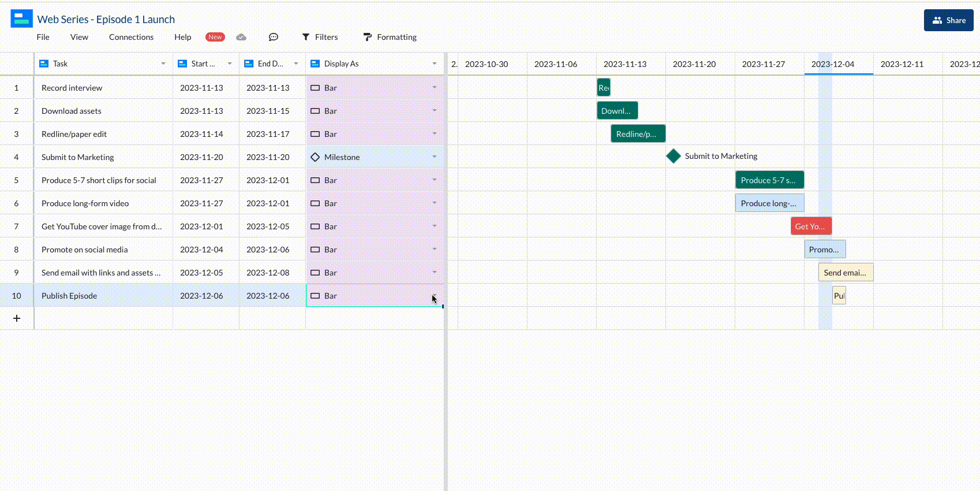Select the 2023-12-04 week timeline header

[x=832, y=64]
